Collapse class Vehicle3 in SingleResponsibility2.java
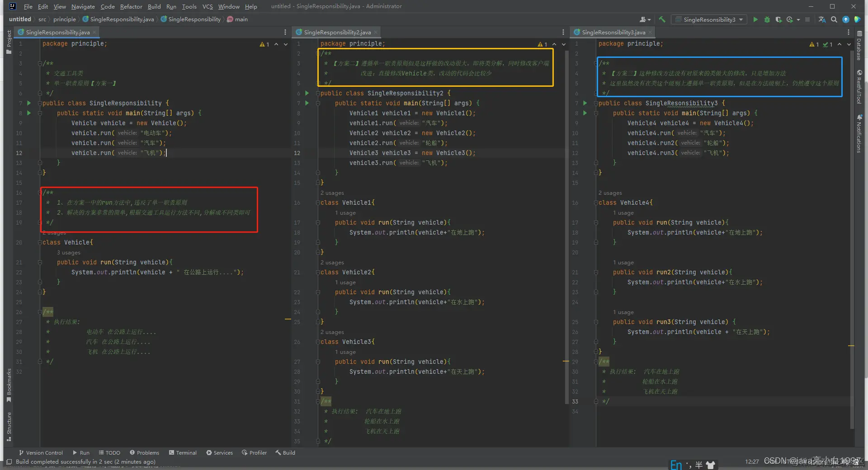This screenshot has height=470, width=868. (x=318, y=342)
